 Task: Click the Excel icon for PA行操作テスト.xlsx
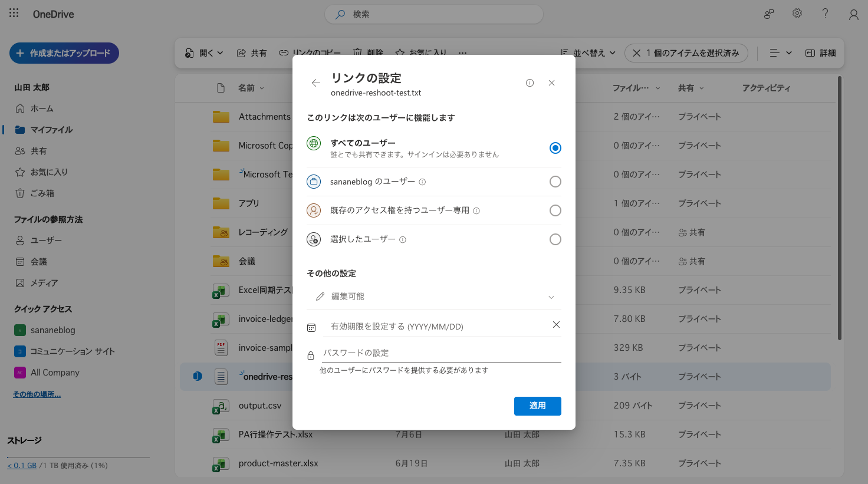pyautogui.click(x=221, y=435)
